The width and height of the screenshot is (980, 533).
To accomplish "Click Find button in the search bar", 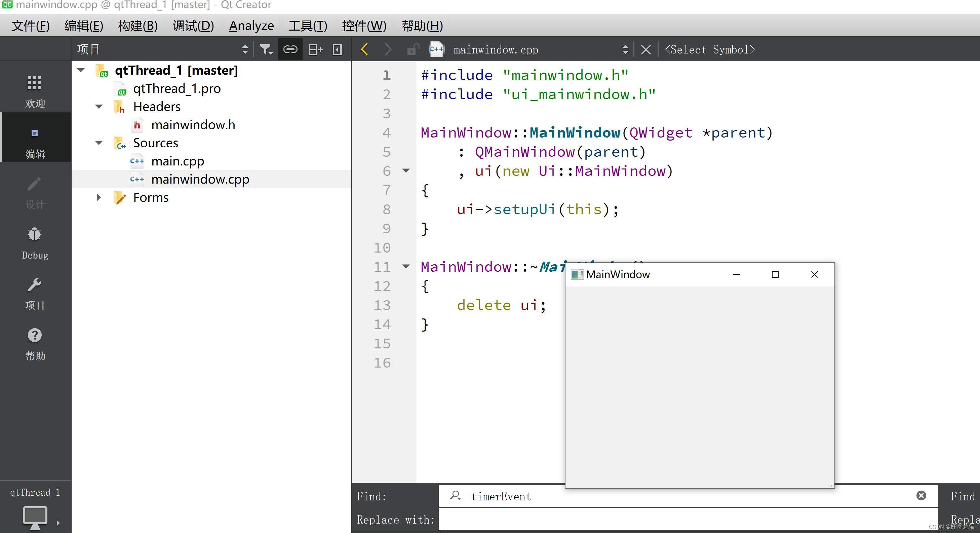I will (962, 496).
